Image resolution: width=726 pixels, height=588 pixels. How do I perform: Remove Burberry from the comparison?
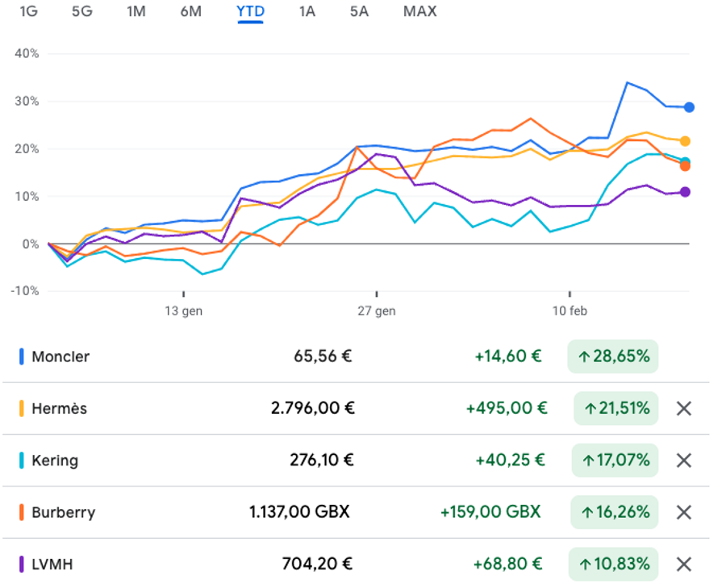[x=684, y=512]
